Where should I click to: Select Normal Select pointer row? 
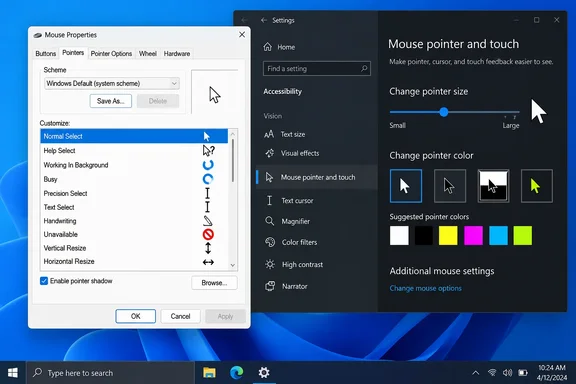[x=134, y=136]
